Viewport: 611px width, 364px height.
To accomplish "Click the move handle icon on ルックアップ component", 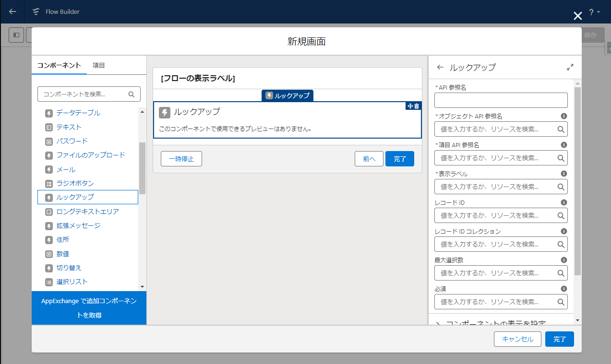I will tap(410, 106).
